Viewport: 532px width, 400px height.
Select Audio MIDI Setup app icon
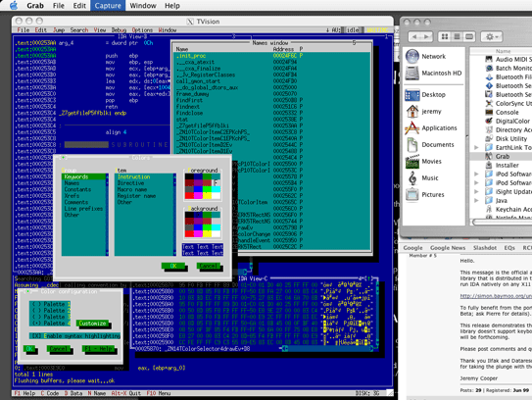(x=489, y=59)
